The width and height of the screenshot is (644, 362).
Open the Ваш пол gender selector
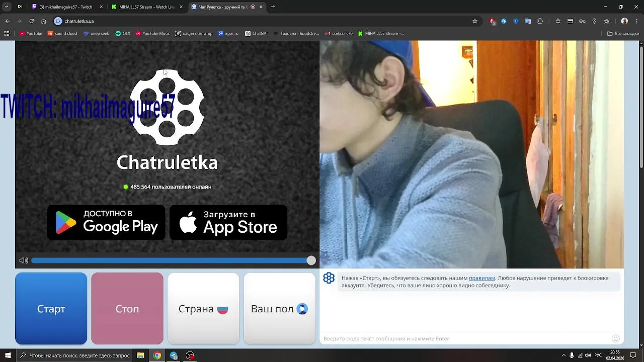pyautogui.click(x=279, y=309)
